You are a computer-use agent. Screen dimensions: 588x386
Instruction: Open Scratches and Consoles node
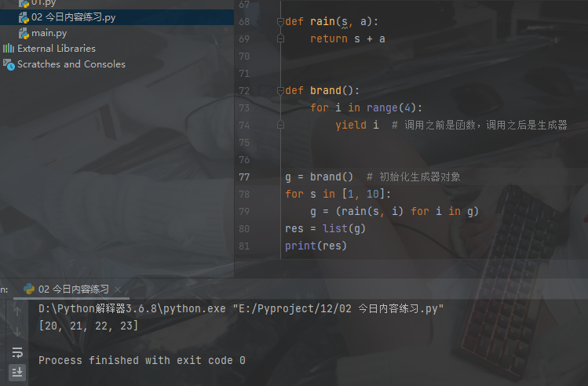[71, 64]
